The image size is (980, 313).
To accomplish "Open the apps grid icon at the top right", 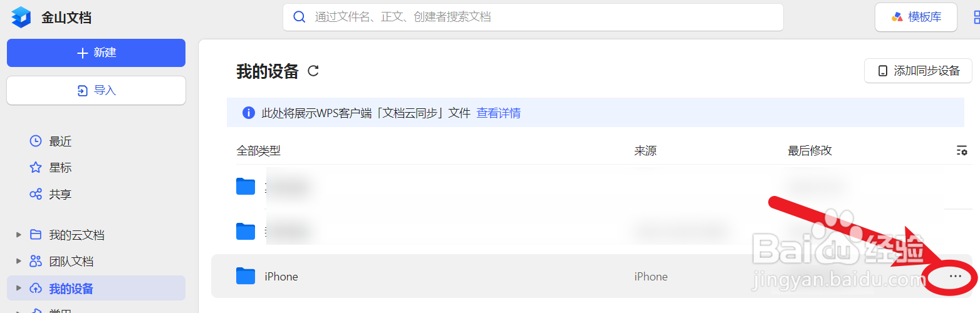I will point(977,17).
